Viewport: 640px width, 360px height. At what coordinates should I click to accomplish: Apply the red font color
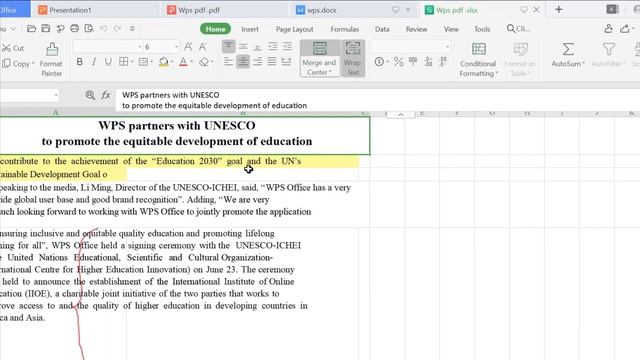pos(183,62)
